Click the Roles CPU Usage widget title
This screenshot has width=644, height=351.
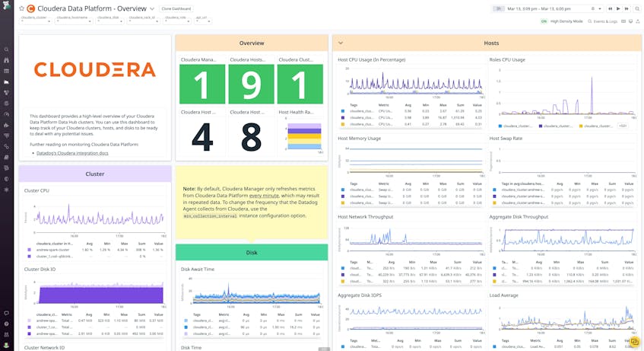(x=507, y=59)
